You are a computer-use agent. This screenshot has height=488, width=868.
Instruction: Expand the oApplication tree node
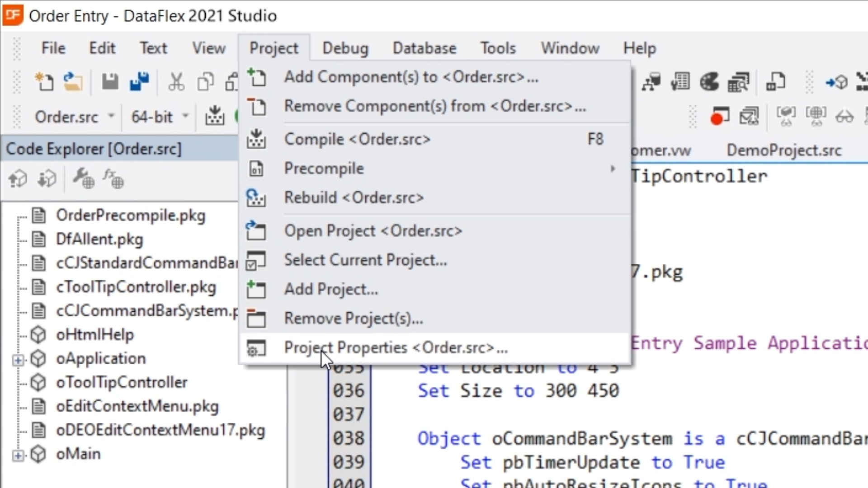18,360
